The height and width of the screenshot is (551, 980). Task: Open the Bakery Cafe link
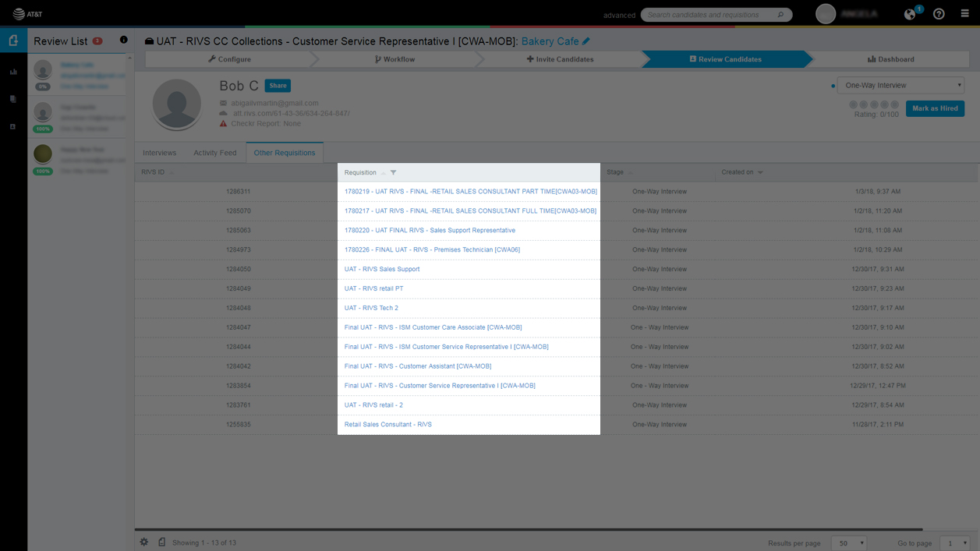(x=550, y=41)
